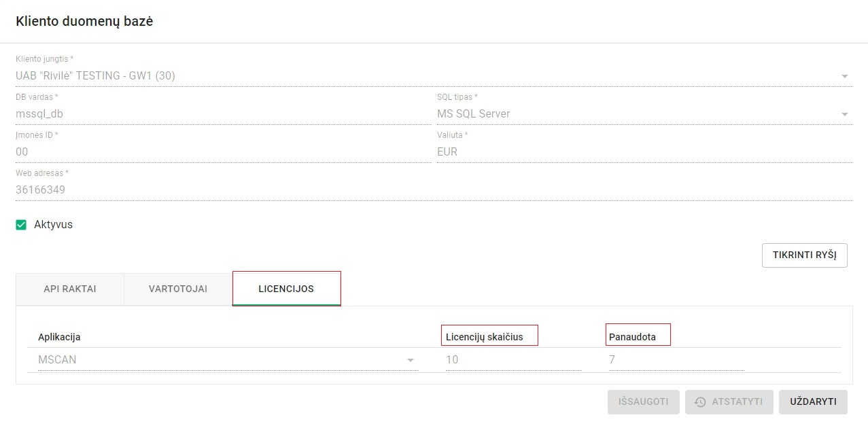
Task: Select the Web adresas input field
Action: click(x=434, y=190)
